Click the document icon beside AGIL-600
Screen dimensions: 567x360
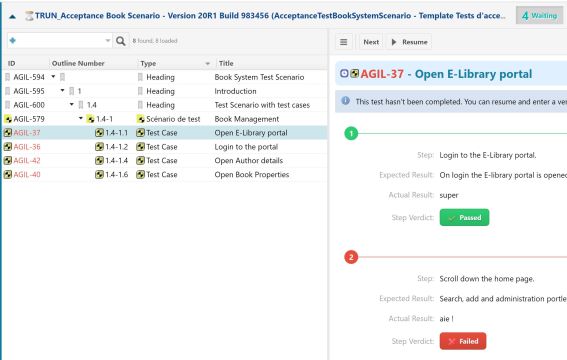point(8,105)
